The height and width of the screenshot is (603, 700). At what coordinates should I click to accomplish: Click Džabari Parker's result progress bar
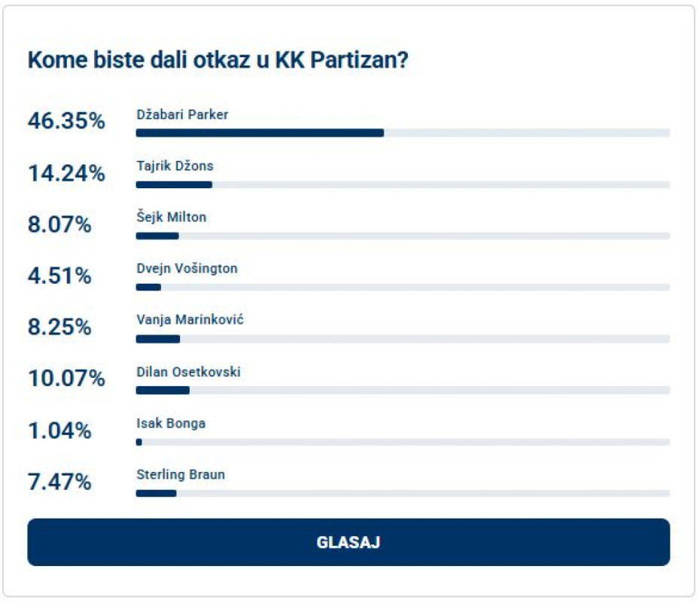point(403,133)
